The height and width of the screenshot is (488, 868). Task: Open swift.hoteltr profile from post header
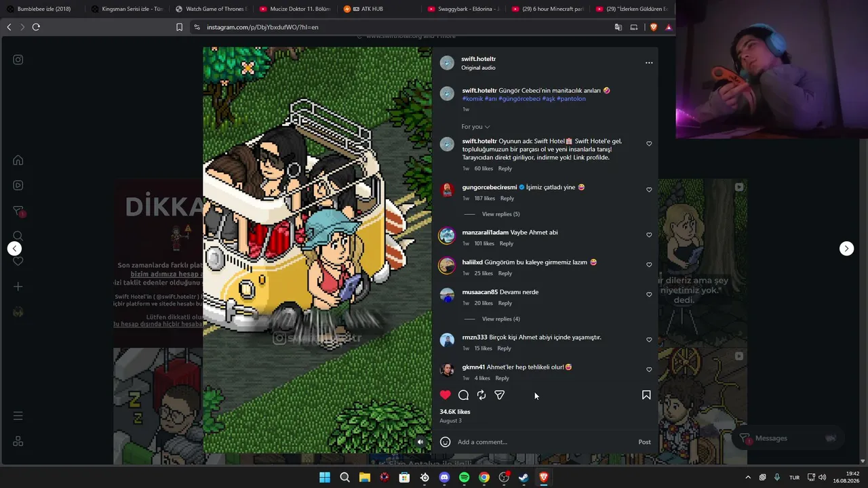(x=479, y=59)
